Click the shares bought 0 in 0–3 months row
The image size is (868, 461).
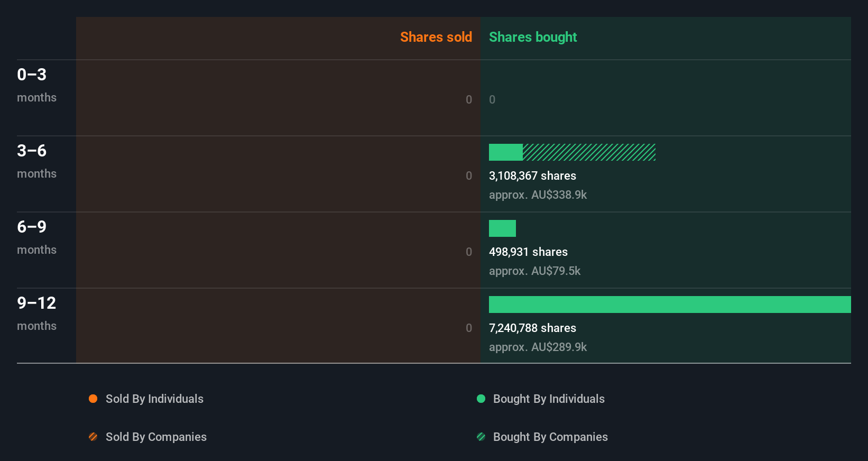[x=492, y=100]
